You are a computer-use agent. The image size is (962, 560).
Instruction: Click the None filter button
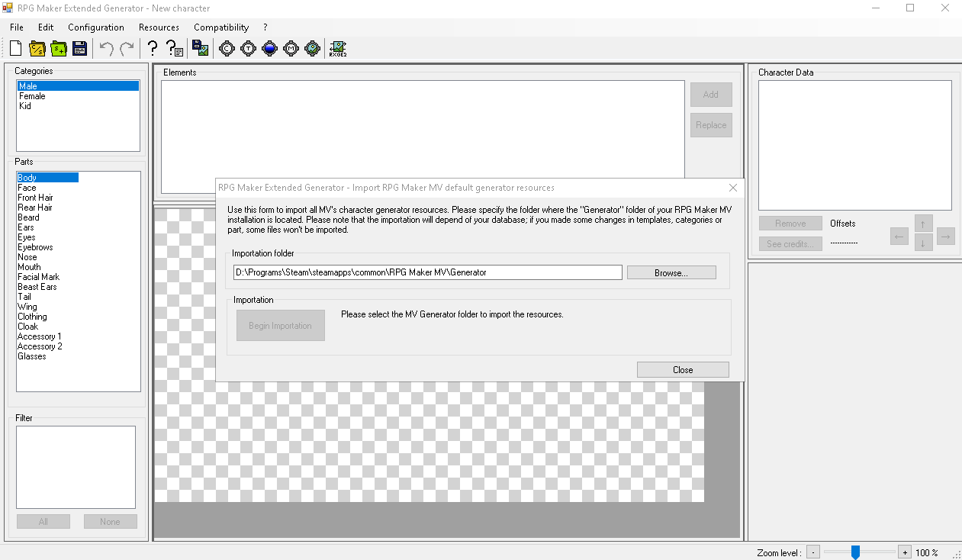tap(110, 522)
